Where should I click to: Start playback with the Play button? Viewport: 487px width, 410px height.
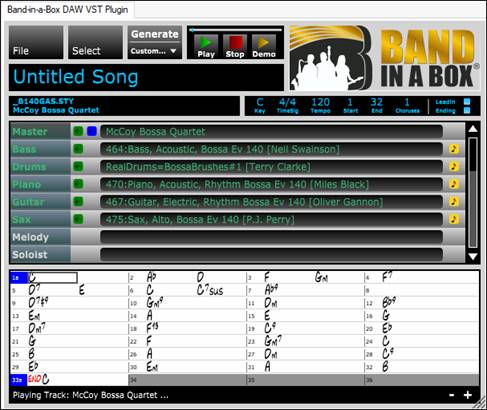(x=206, y=46)
